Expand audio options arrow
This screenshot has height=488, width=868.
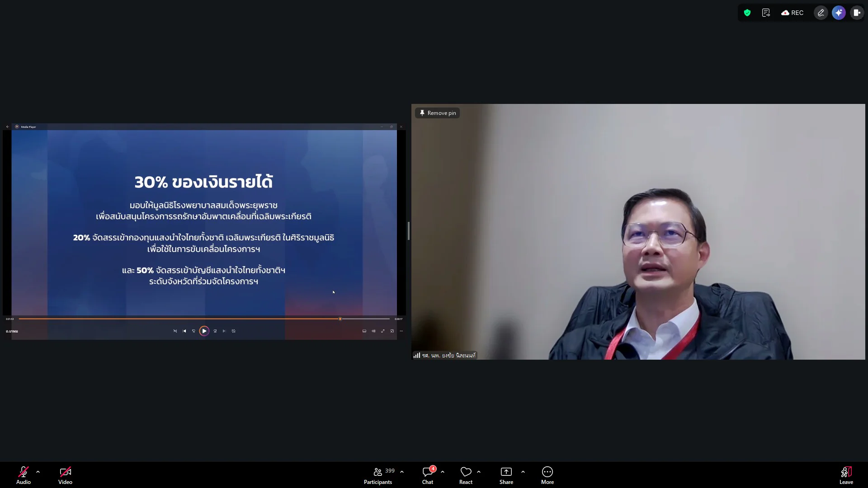click(x=38, y=472)
